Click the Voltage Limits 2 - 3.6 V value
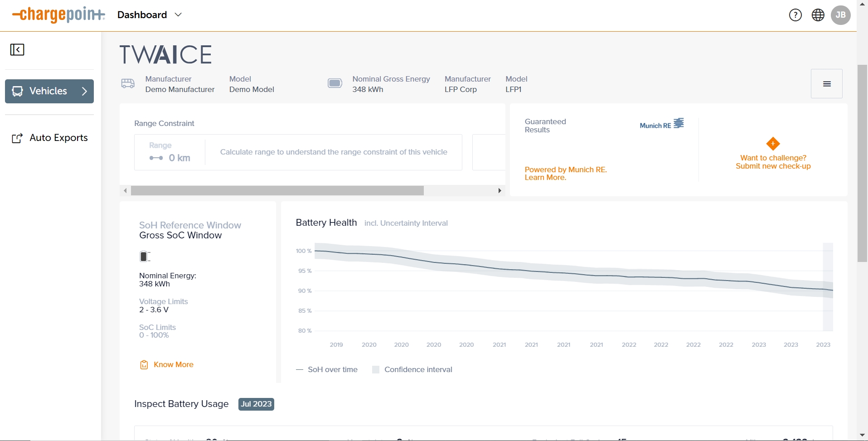868x441 pixels. pyautogui.click(x=154, y=310)
